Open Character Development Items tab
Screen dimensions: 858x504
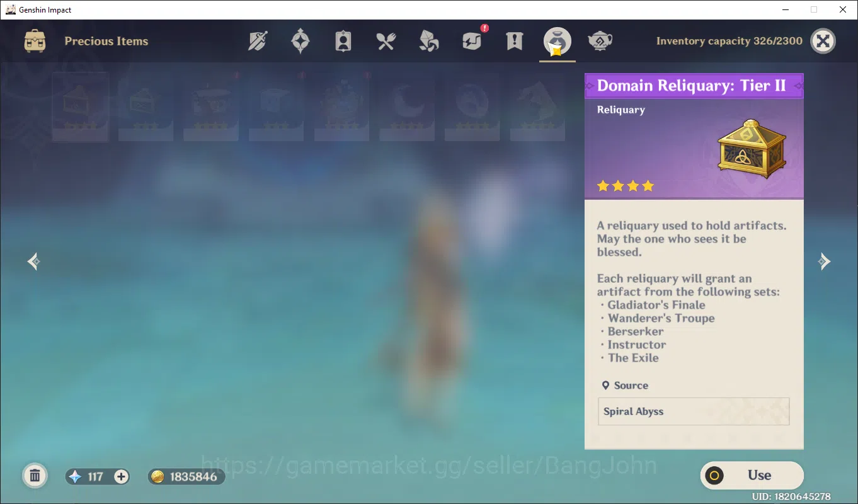[x=343, y=42]
